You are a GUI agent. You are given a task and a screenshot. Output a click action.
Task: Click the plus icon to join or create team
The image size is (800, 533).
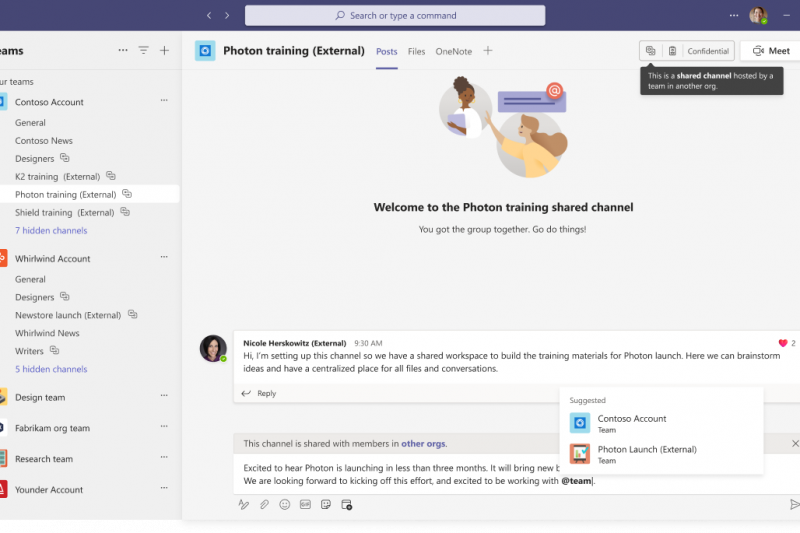click(x=164, y=50)
